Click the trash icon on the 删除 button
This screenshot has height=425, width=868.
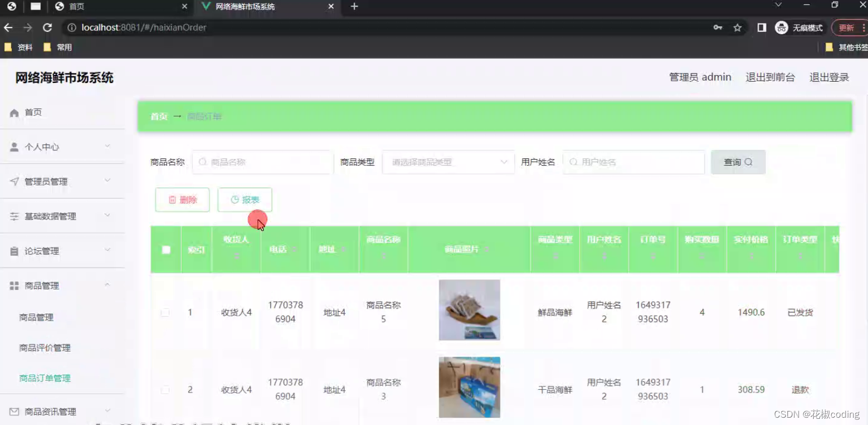tap(174, 199)
